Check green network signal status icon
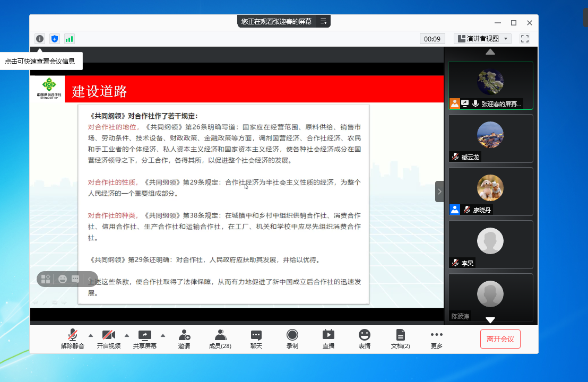This screenshot has width=588, height=382. [70, 39]
